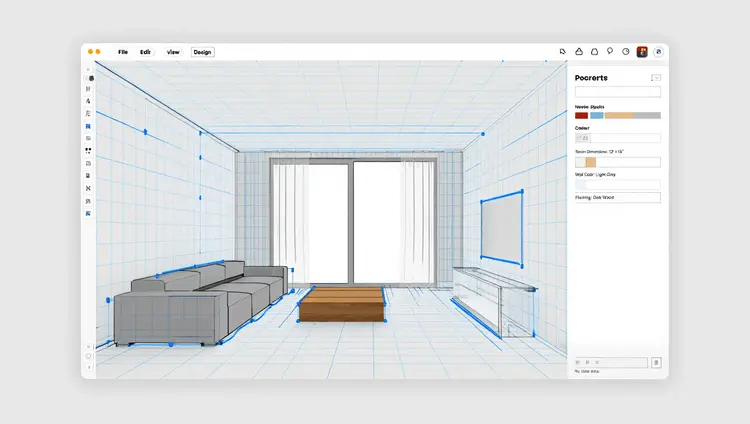The image size is (750, 424).
Task: Expand the left sidebar with top chevron
Action: (x=89, y=68)
